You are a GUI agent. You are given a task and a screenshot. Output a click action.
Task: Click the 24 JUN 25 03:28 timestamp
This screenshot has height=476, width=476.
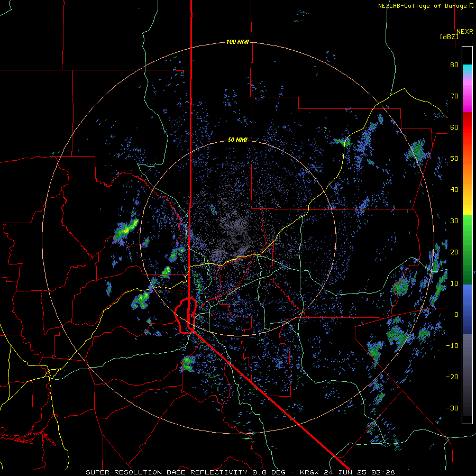pyautogui.click(x=359, y=472)
